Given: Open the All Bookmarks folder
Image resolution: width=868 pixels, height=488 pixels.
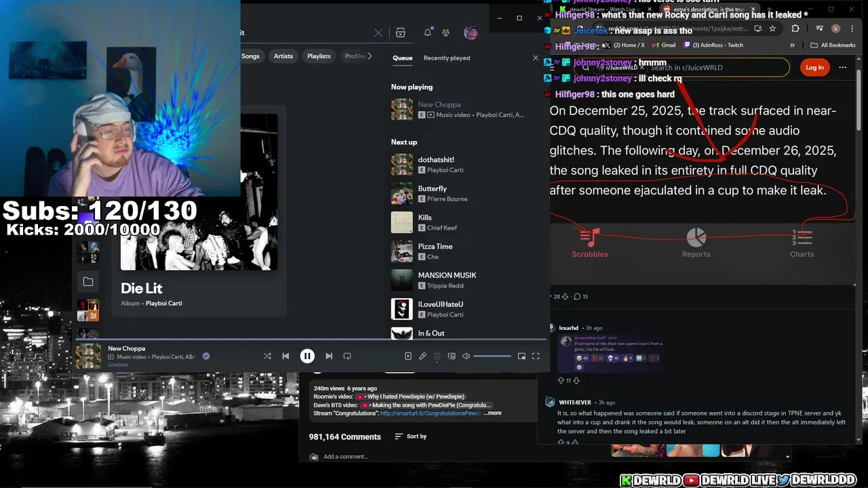Looking at the screenshot, I should tap(833, 45).
